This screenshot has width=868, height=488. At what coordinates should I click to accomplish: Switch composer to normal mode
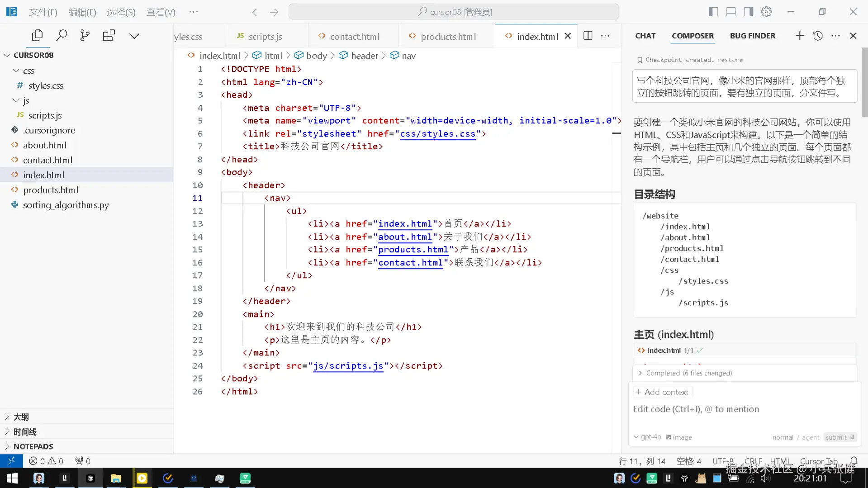point(783,437)
